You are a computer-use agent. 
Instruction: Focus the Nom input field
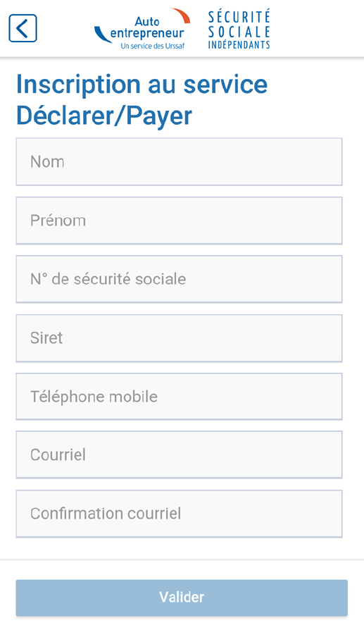click(179, 161)
